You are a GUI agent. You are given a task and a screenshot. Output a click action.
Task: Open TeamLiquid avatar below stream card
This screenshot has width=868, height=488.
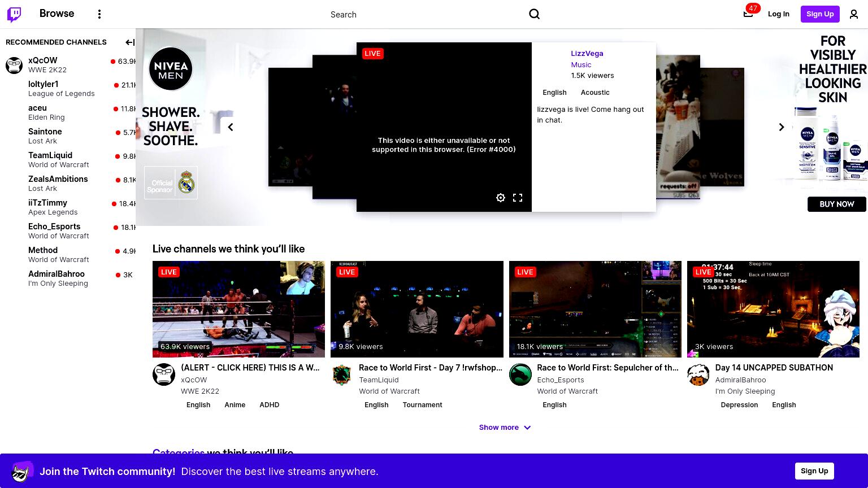coord(342,374)
